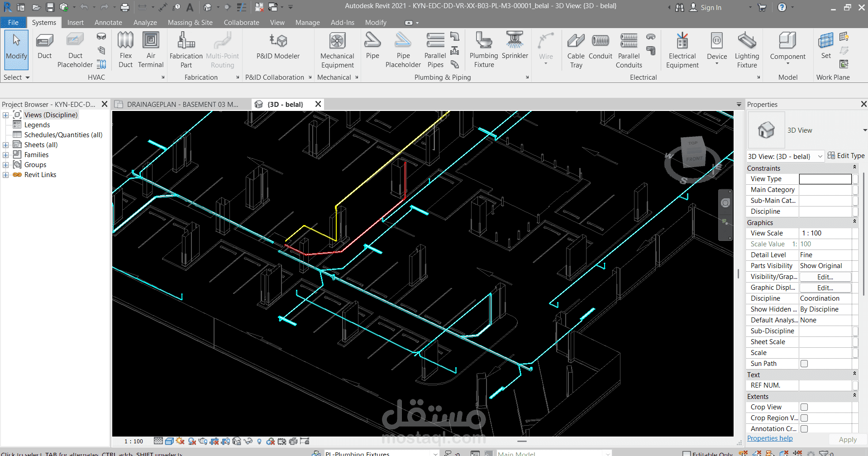
Task: Toggle the Editable Only checkbox
Action: tap(687, 454)
